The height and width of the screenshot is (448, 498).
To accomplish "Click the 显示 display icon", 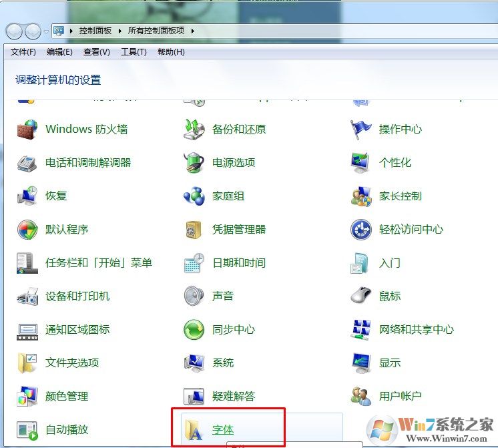I will [x=360, y=363].
